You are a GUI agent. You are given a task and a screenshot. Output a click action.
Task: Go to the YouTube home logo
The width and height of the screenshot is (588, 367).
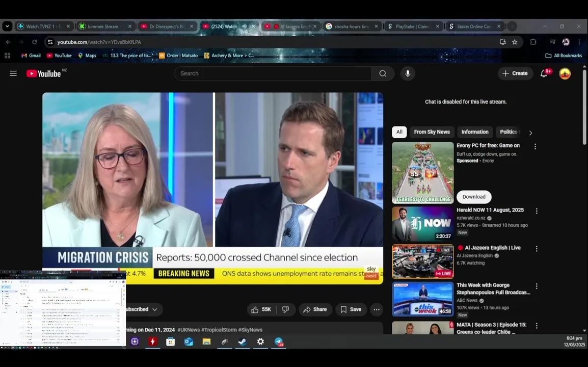[x=43, y=73]
